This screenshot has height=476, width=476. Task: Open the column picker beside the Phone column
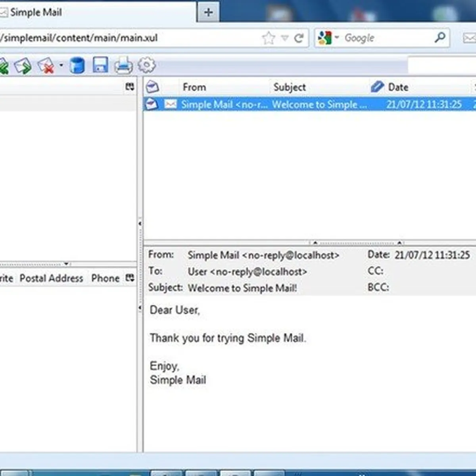130,278
